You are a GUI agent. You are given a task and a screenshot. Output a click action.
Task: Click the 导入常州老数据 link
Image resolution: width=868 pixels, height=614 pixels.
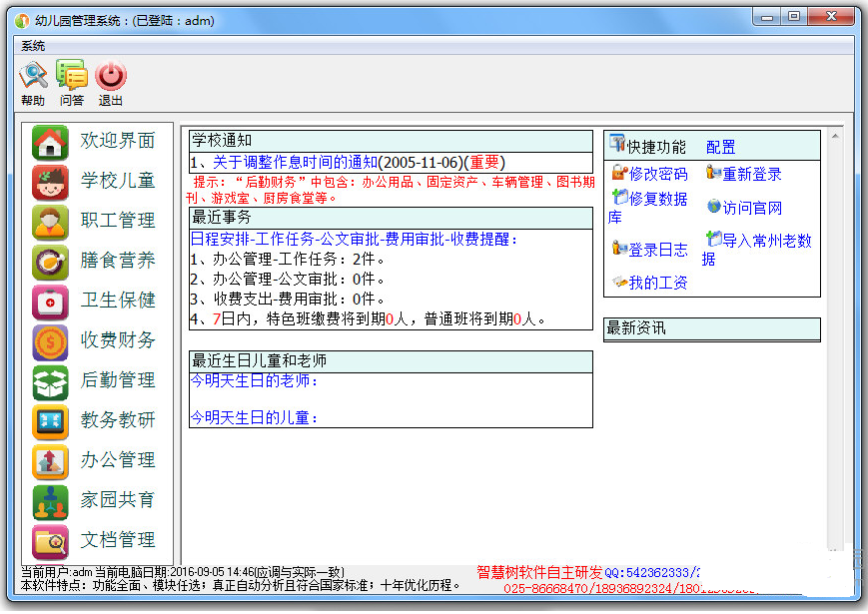pos(757,249)
